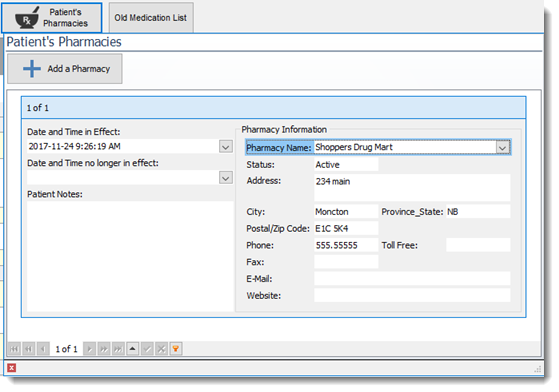Click the '1 of 1' navigator position text
The height and width of the screenshot is (392, 559).
tap(66, 349)
